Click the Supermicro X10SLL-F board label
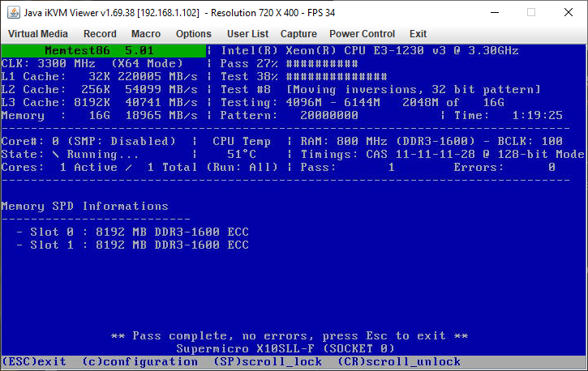This screenshot has height=371, width=588. [285, 348]
